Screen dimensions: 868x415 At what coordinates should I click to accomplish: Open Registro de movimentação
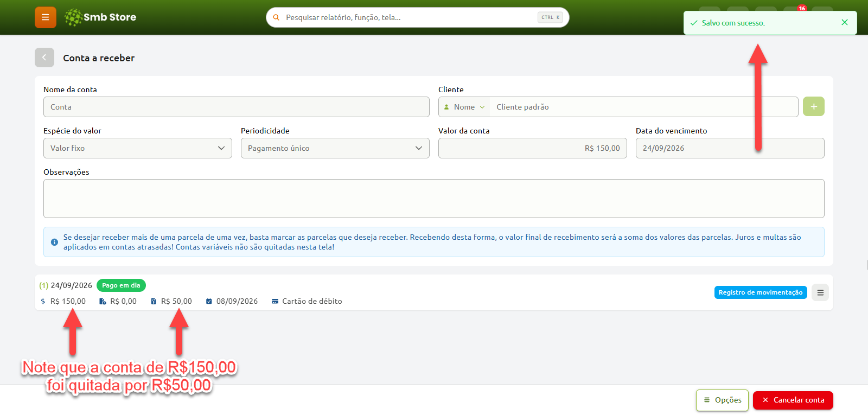[x=761, y=292]
